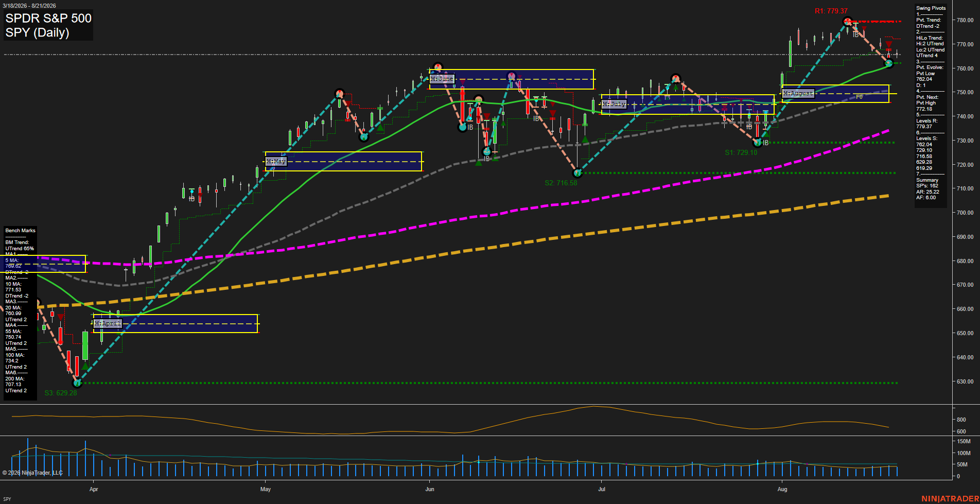Click the 750.74 moving average value
980x504 pixels.
tap(13, 337)
